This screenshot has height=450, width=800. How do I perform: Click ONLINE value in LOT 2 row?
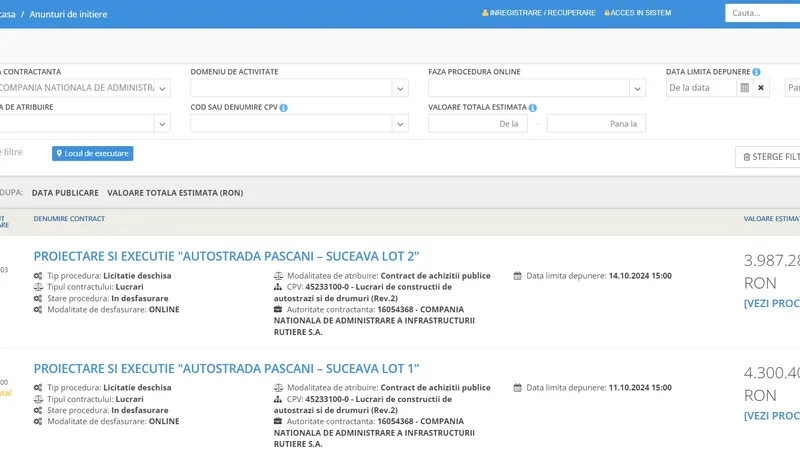[164, 309]
